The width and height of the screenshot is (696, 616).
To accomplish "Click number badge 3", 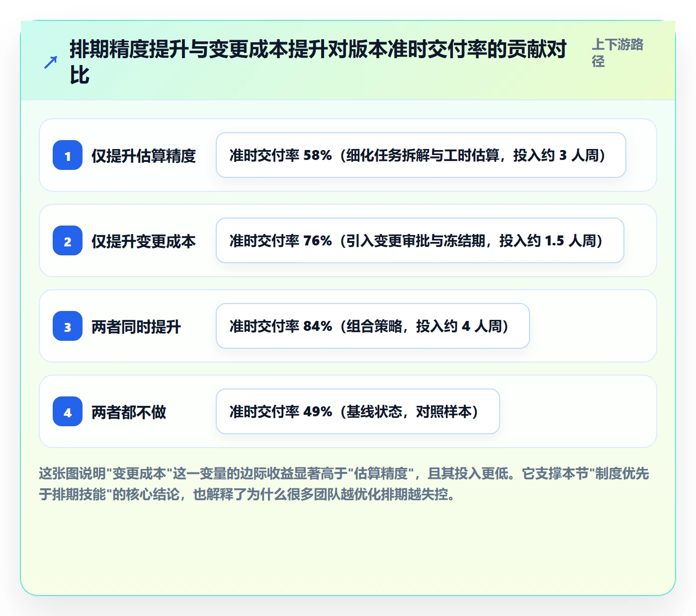I will click(x=68, y=326).
